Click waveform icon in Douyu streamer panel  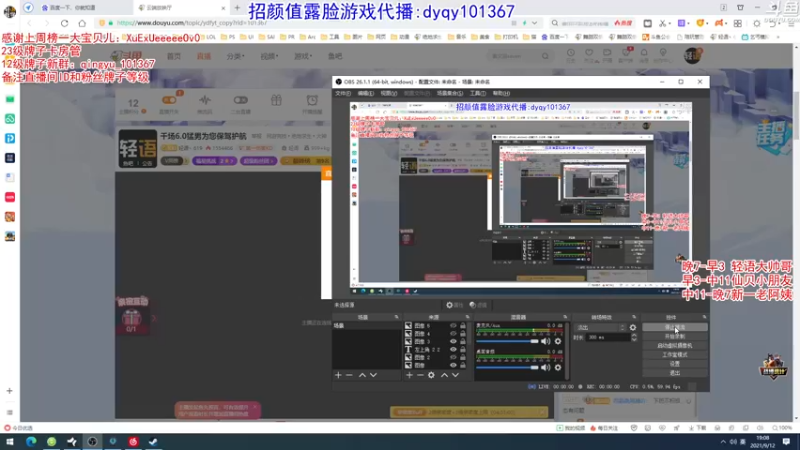click(205, 100)
